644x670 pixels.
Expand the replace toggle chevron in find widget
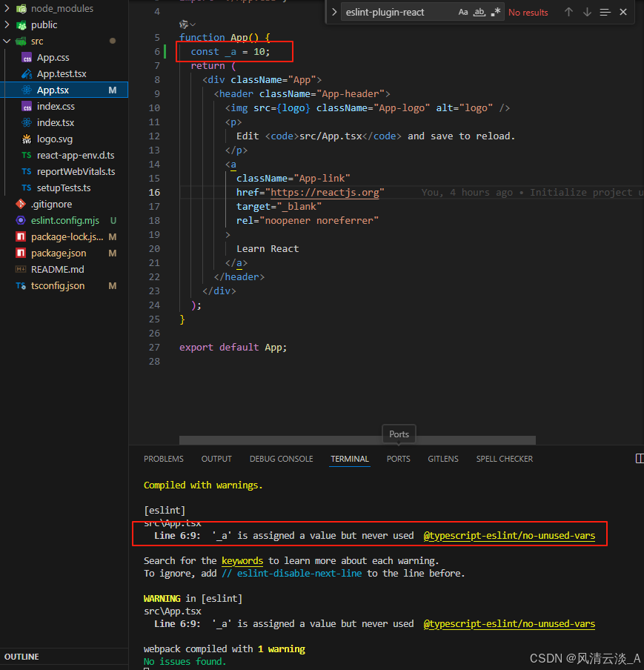pos(334,13)
